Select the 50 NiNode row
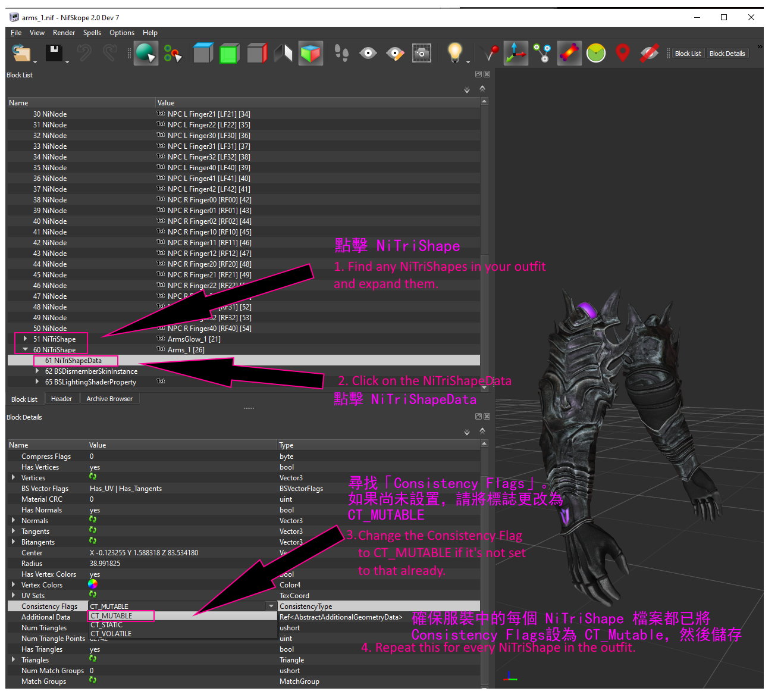 [x=243, y=328]
